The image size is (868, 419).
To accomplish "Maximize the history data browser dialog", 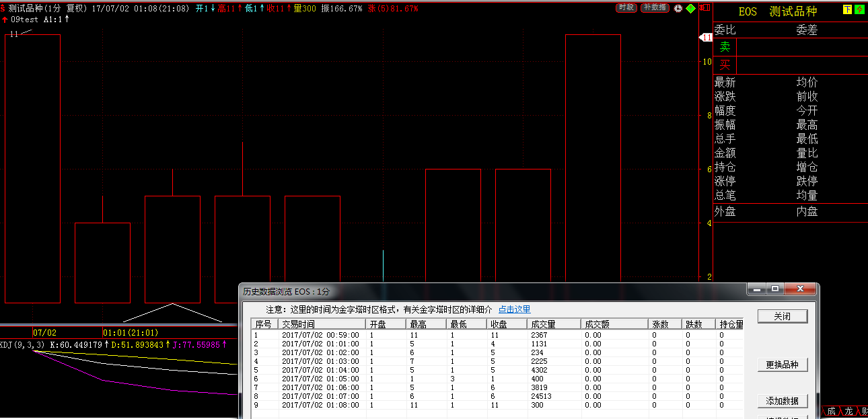I will point(775,289).
